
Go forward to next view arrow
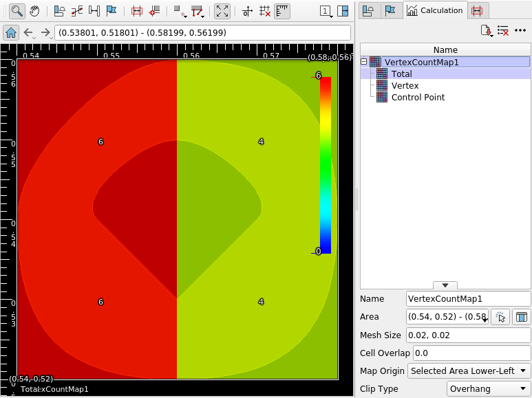click(x=46, y=32)
